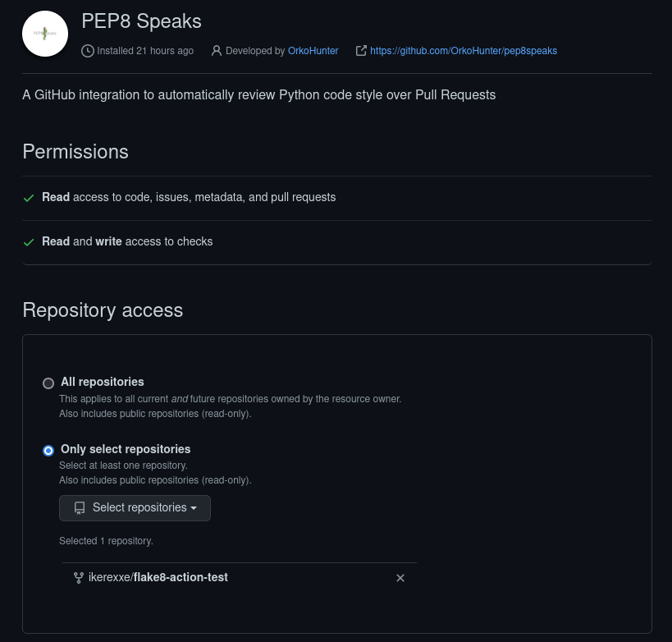Open the Select repositories dropdown
672x642 pixels.
point(135,507)
